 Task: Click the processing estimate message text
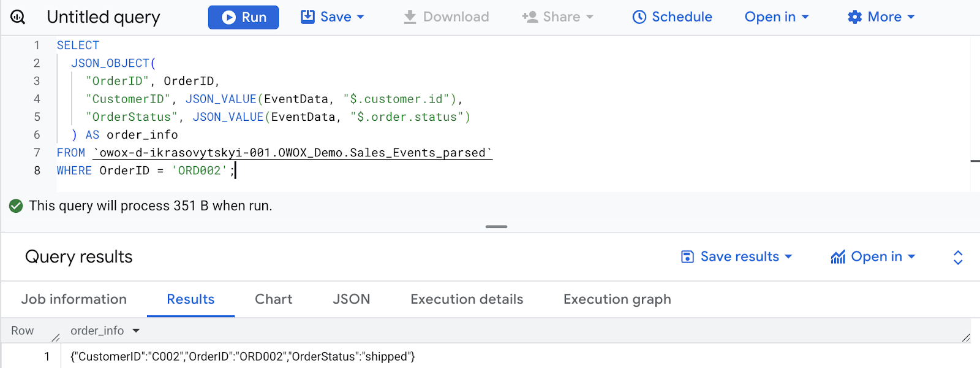[x=151, y=206]
